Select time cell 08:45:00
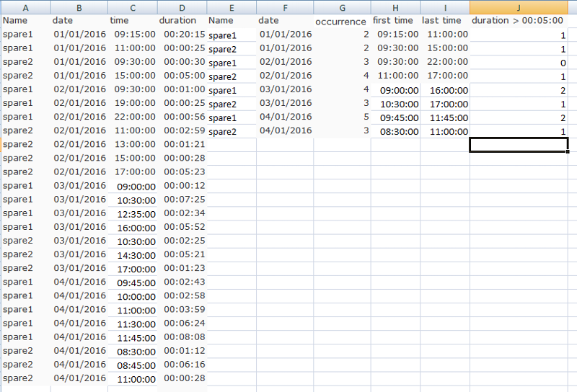 [133, 365]
